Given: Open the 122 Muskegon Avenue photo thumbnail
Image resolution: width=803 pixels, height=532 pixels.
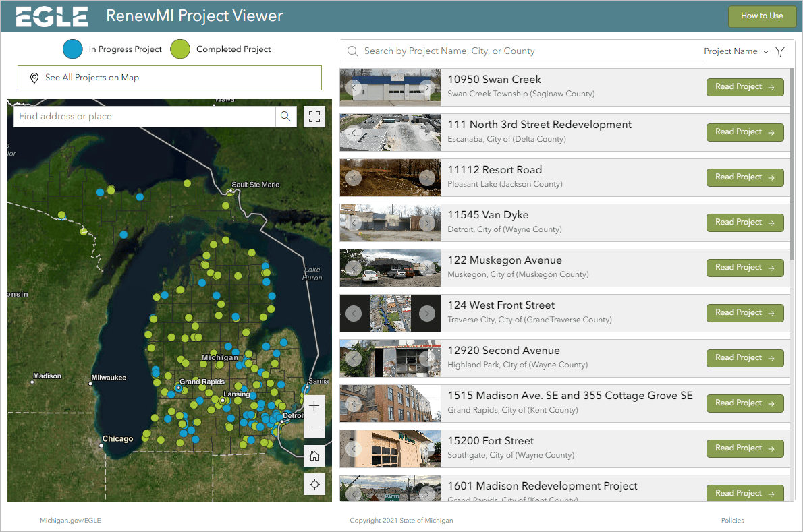Looking at the screenshot, I should [x=390, y=268].
